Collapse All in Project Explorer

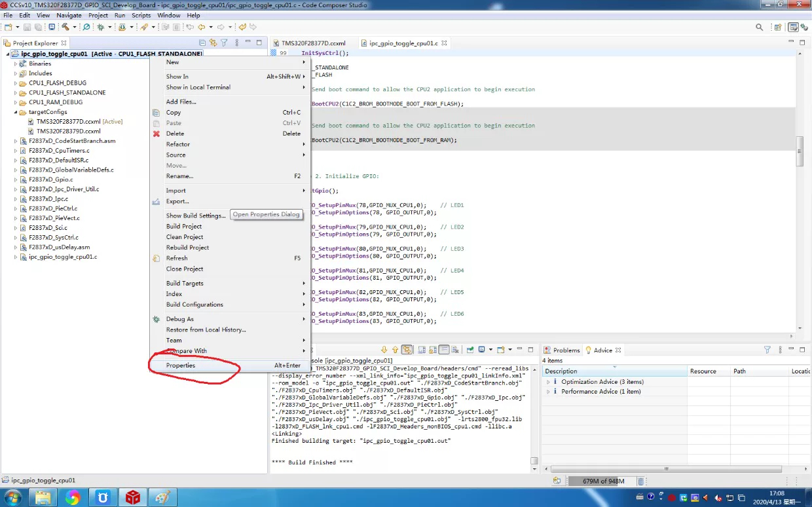point(202,43)
